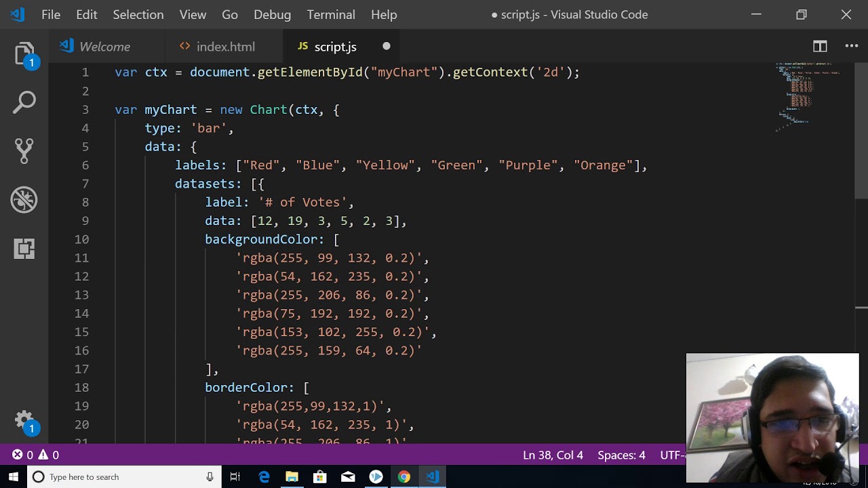Viewport: 868px width, 488px height.
Task: Click the unsaved dot on script.js tab
Action: pos(387,46)
